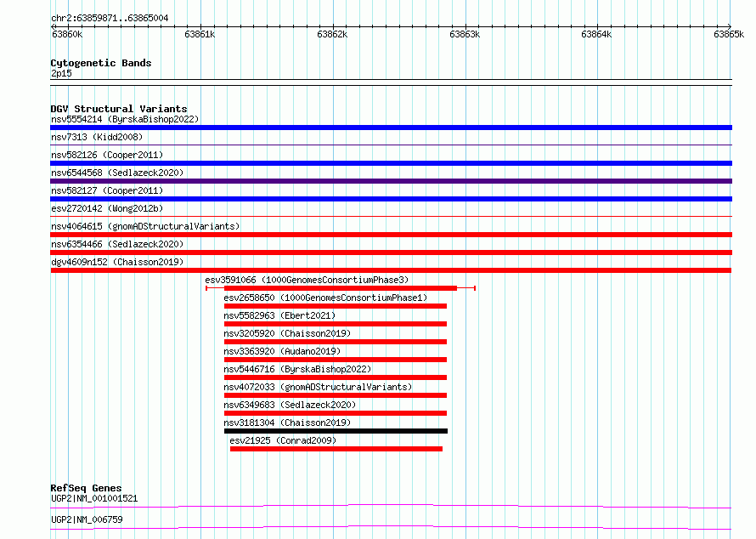Click the RefSeq Genes track heading

click(x=86, y=488)
